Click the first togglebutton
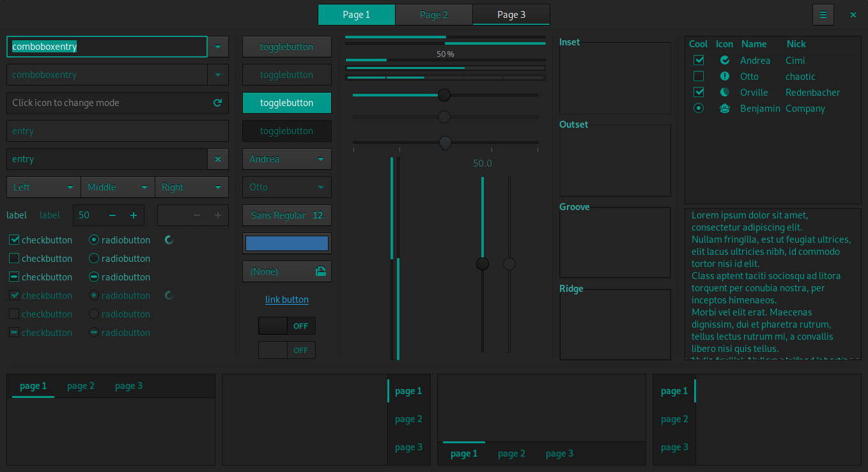Screen dimensions: 868x472 (x=287, y=47)
